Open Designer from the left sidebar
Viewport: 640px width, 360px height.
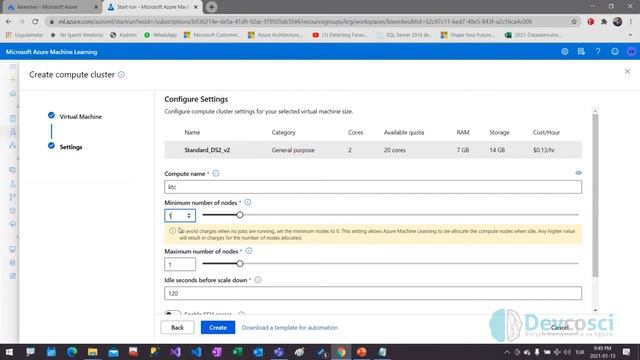(x=13, y=145)
